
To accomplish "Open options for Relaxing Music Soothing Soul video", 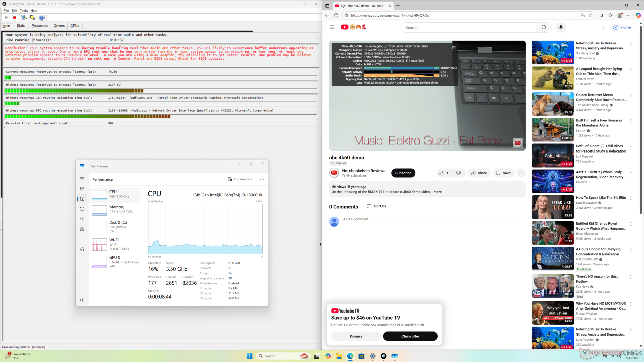I will (631, 44).
